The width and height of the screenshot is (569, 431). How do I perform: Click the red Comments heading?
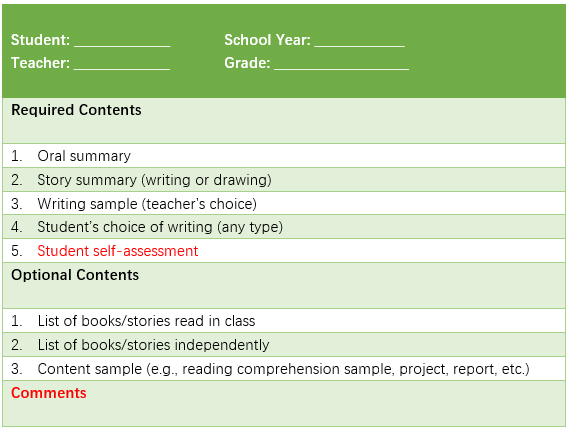(x=49, y=393)
